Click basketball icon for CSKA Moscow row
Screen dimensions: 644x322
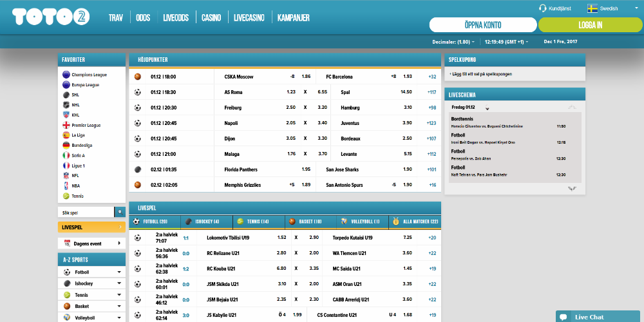coord(138,77)
